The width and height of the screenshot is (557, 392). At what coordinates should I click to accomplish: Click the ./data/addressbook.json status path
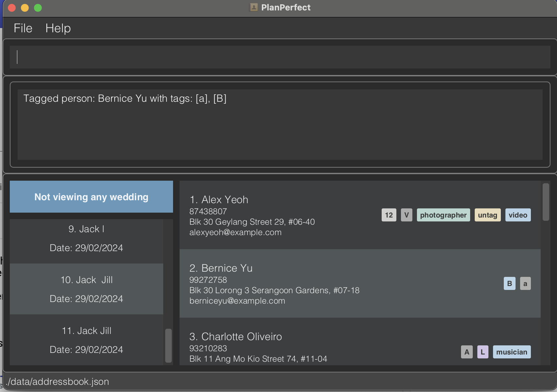58,382
